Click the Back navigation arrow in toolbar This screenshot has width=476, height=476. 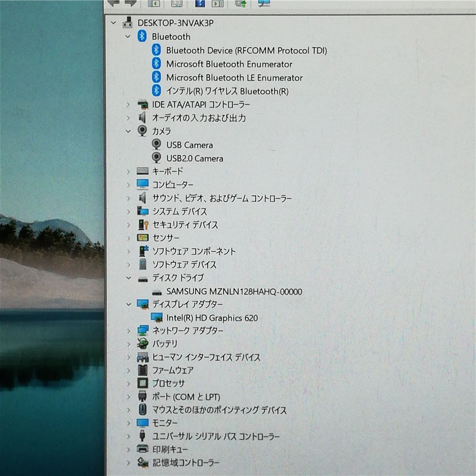click(x=114, y=4)
